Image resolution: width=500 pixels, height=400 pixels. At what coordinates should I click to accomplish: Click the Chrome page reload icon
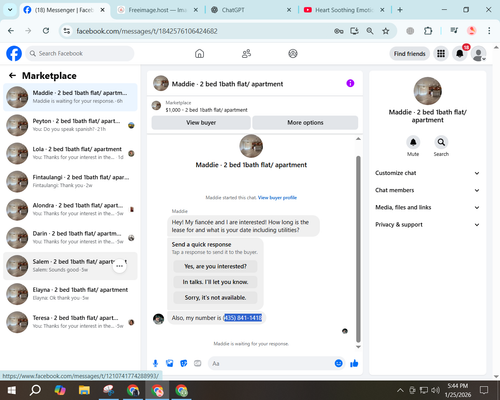click(x=46, y=31)
